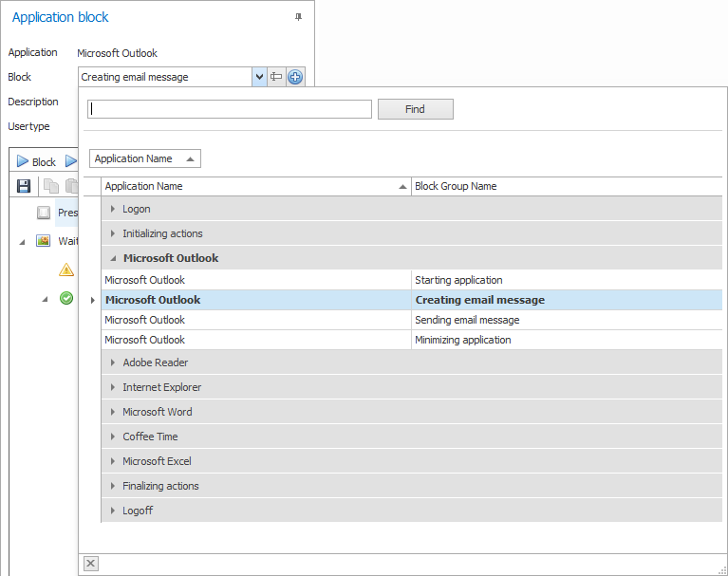Open the Block combo box dropdown arrow
This screenshot has width=728, height=576.
tap(259, 77)
